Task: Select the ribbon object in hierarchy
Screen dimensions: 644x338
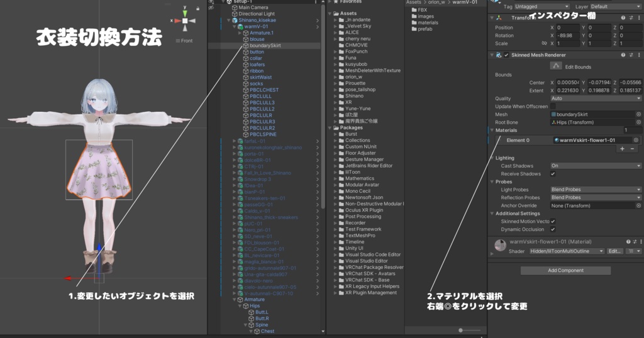Action: click(x=257, y=71)
